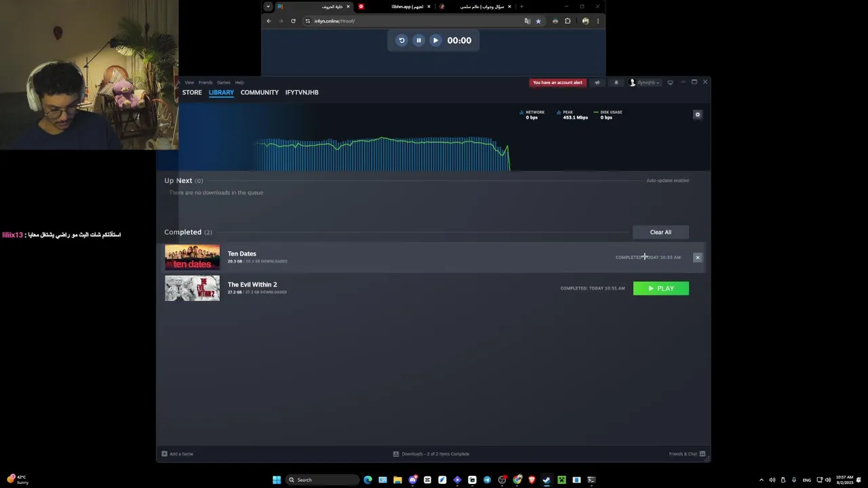Reload the browser page
This screenshot has width=868, height=488.
point(293,21)
